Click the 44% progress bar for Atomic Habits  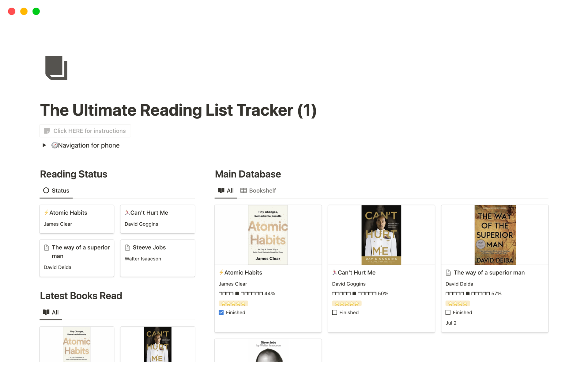point(247,293)
